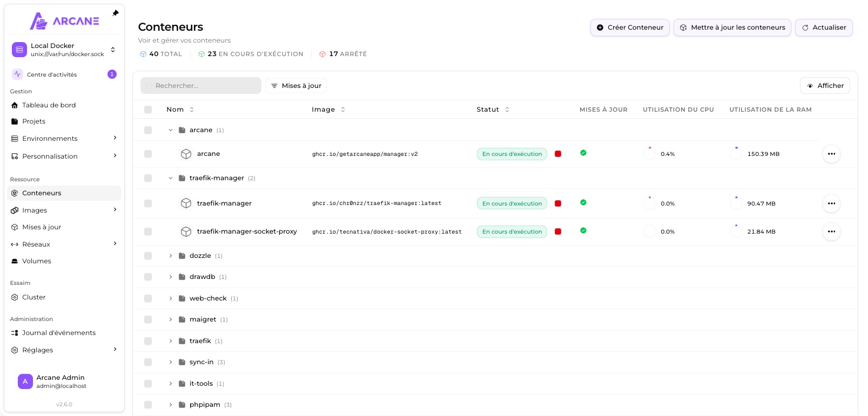
Task: Open Journal d'événements
Action: [x=64, y=333]
